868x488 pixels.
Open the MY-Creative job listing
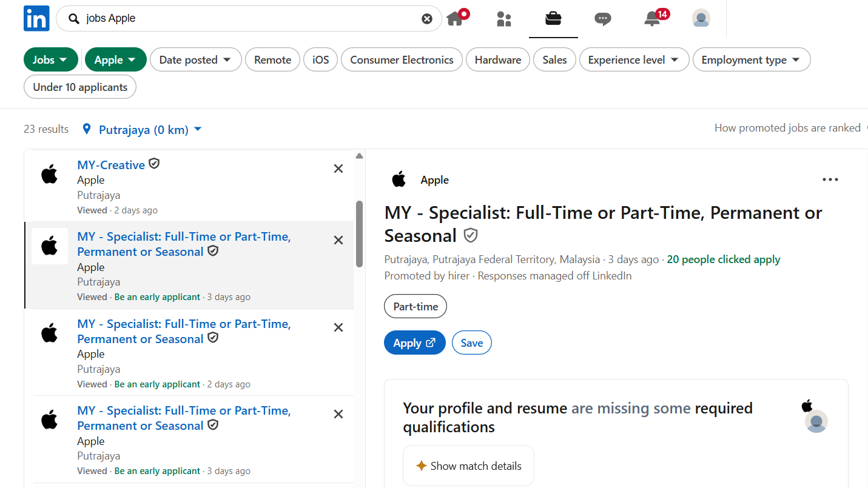[111, 165]
